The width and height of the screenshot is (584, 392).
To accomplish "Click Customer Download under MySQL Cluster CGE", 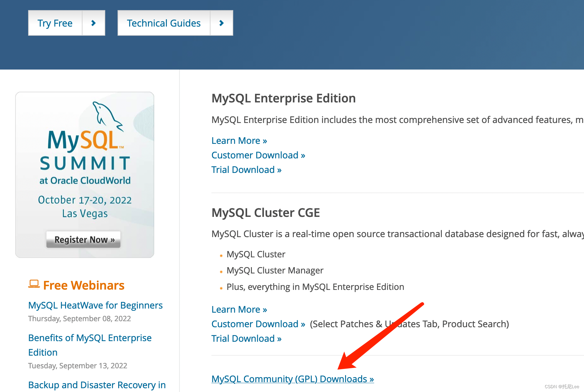I will [258, 324].
